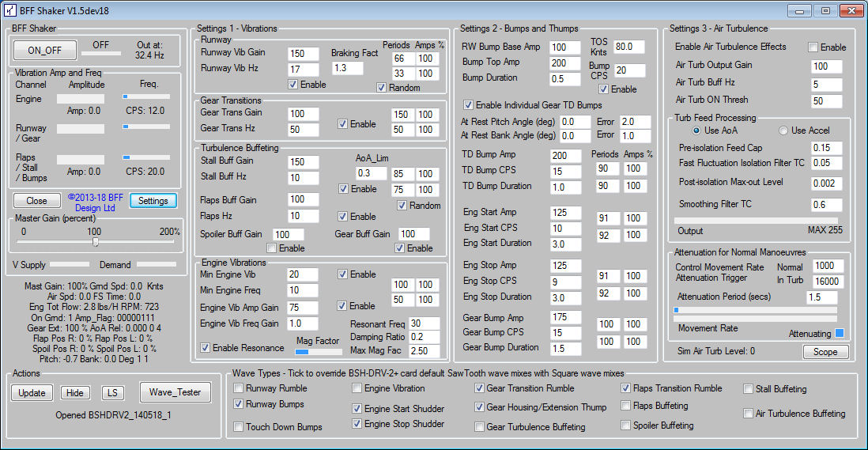
Task: Click the Master Gain slider handle
Action: point(96,243)
